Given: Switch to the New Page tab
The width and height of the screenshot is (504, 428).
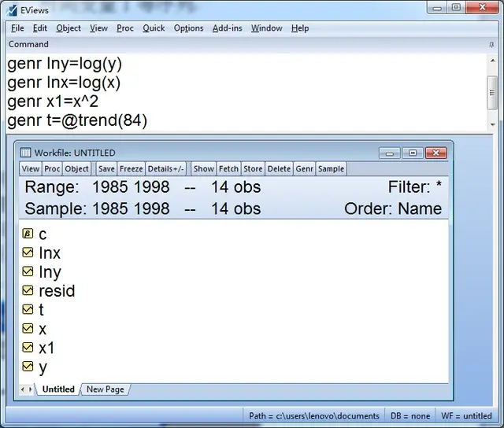Looking at the screenshot, I should click(105, 389).
